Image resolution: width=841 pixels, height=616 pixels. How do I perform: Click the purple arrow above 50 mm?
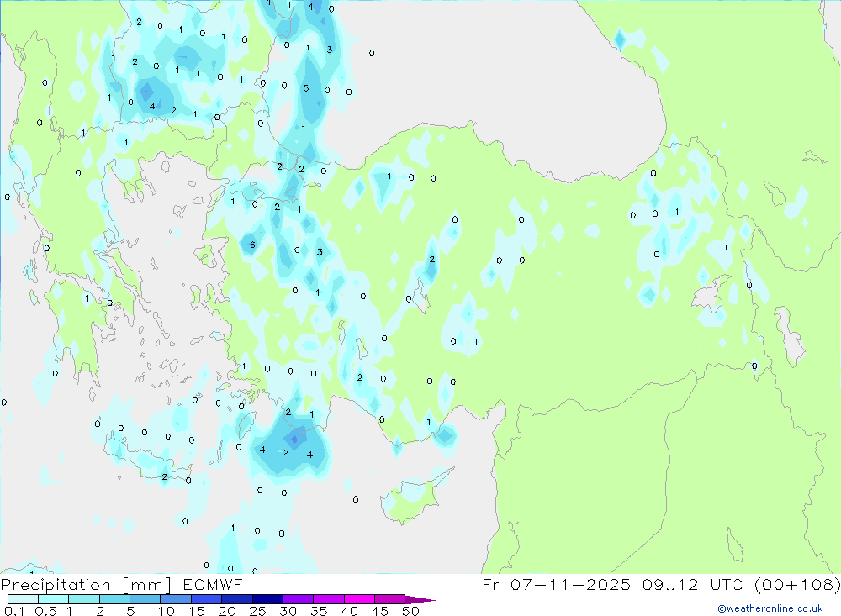click(420, 600)
